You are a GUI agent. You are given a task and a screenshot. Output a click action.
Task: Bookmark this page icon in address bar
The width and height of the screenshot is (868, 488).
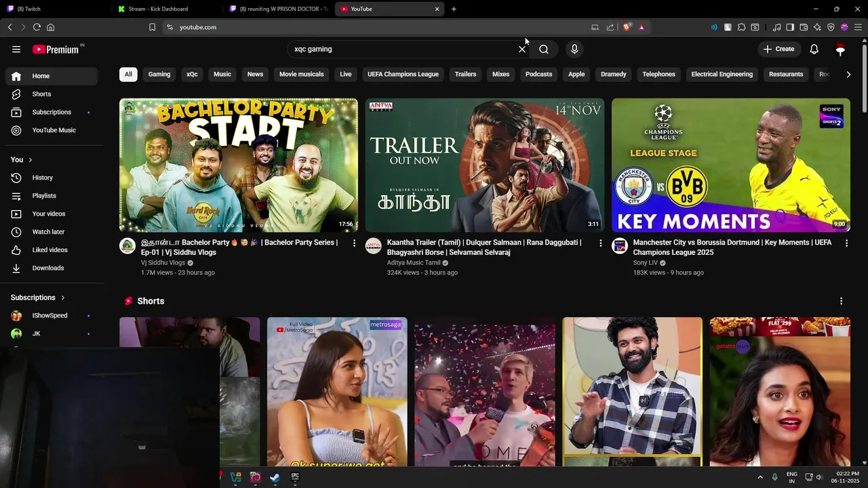[x=152, y=27]
